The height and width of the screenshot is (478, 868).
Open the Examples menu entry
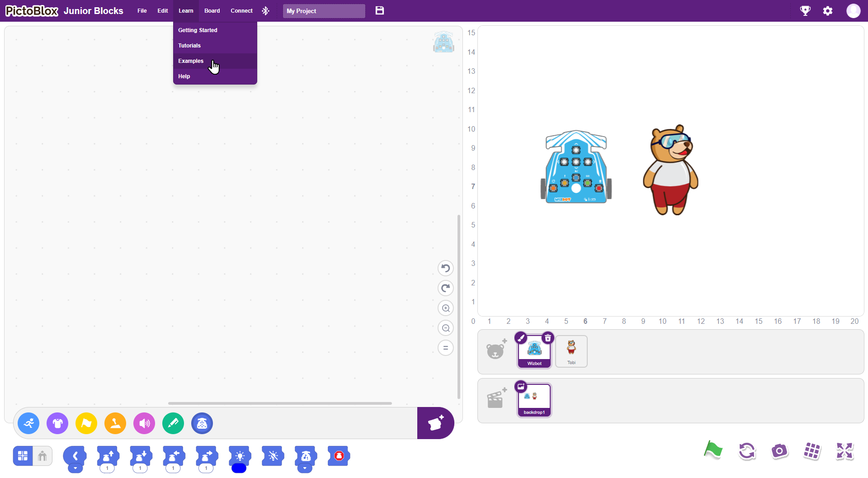click(191, 61)
